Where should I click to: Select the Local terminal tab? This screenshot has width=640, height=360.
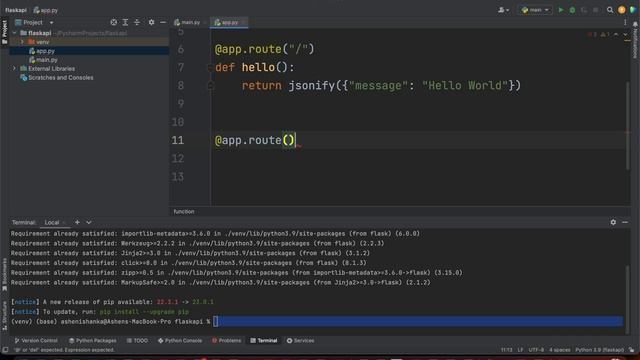click(52, 222)
